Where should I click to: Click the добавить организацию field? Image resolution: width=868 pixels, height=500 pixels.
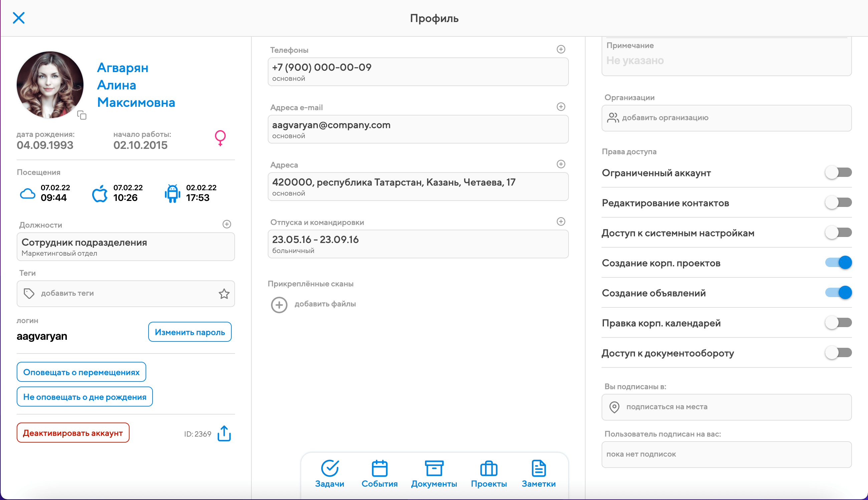(726, 118)
